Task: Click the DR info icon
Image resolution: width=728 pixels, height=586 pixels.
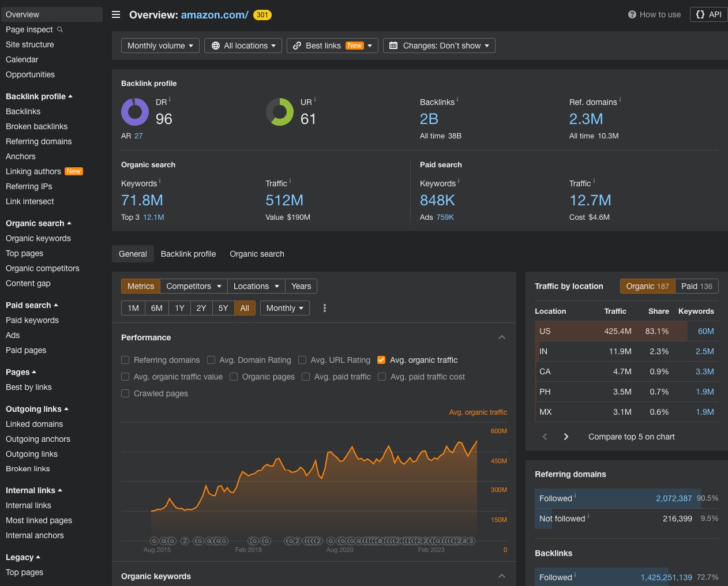Action: pos(170,100)
